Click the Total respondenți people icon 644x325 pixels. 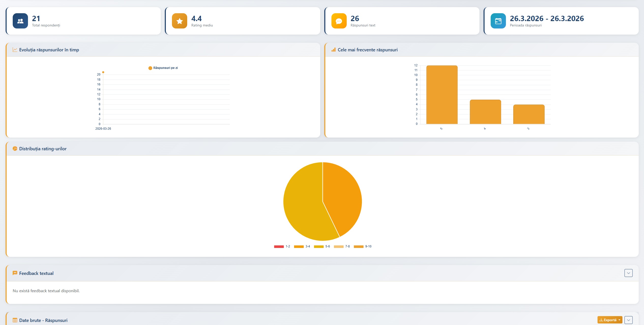[20, 21]
